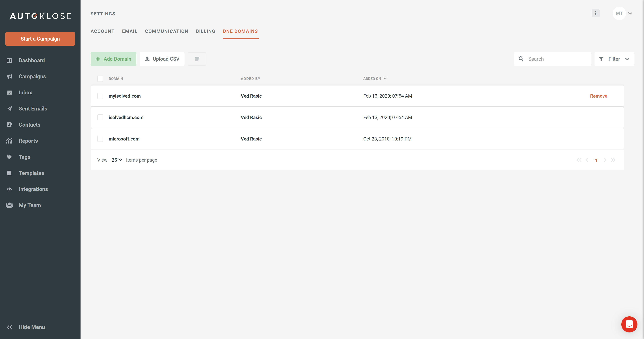Switch to the Communication tab
The image size is (644, 339).
[167, 31]
